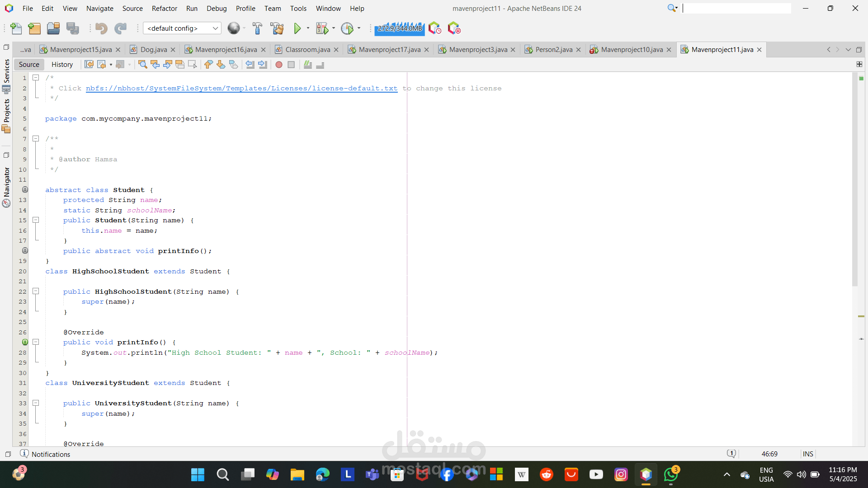Select the Mavenproject17.java editor tab
Image resolution: width=868 pixels, height=488 pixels.
pyautogui.click(x=389, y=50)
